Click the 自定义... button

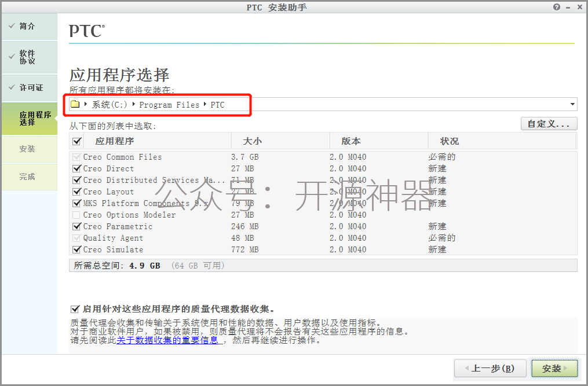[x=549, y=124]
